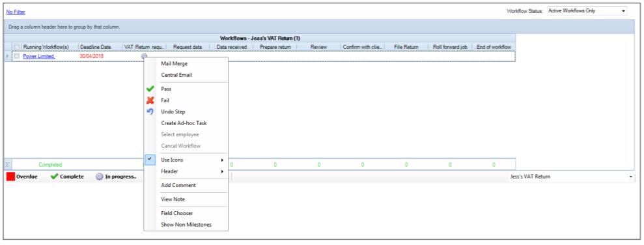Click the group-by column header drop area
644x245 pixels.
318,27
